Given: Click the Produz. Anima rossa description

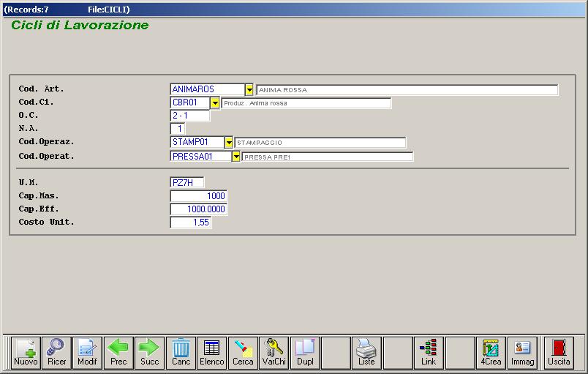Looking at the screenshot, I should tap(306, 103).
